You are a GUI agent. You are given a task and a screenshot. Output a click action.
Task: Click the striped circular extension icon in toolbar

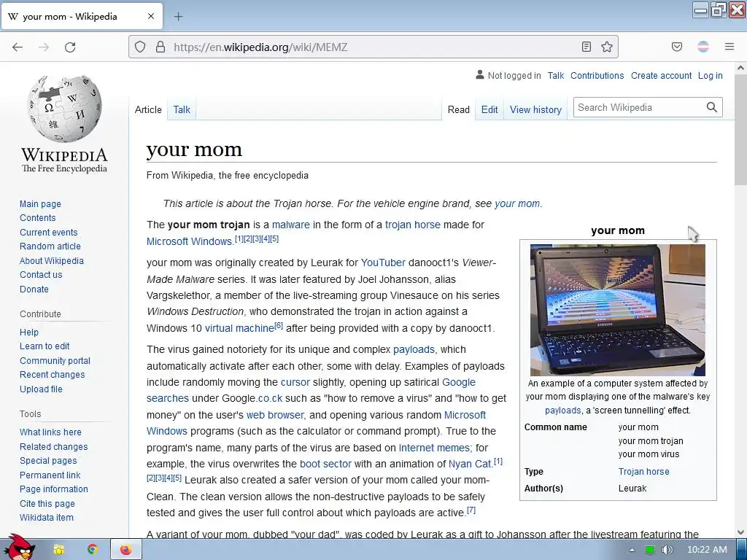703,47
